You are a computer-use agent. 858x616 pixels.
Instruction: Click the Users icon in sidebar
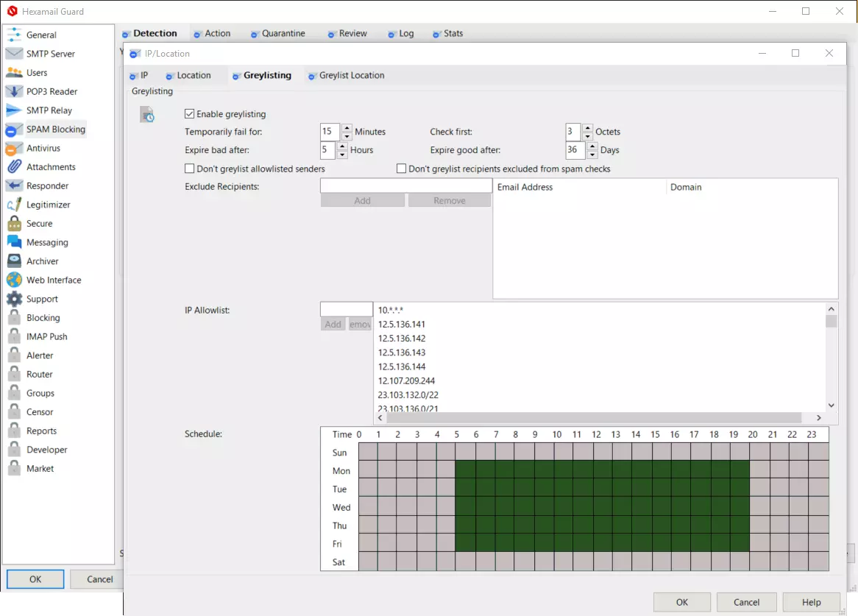14,73
